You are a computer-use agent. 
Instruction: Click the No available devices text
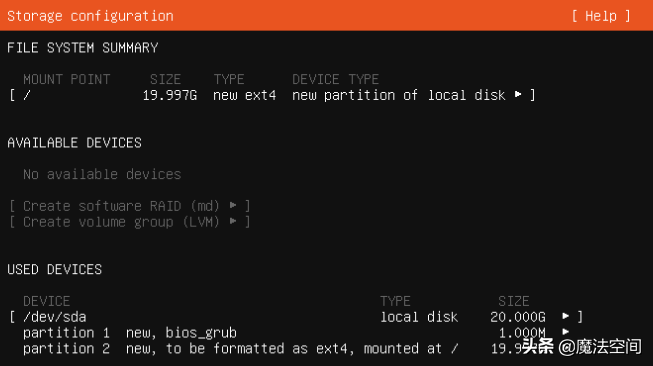tap(102, 174)
